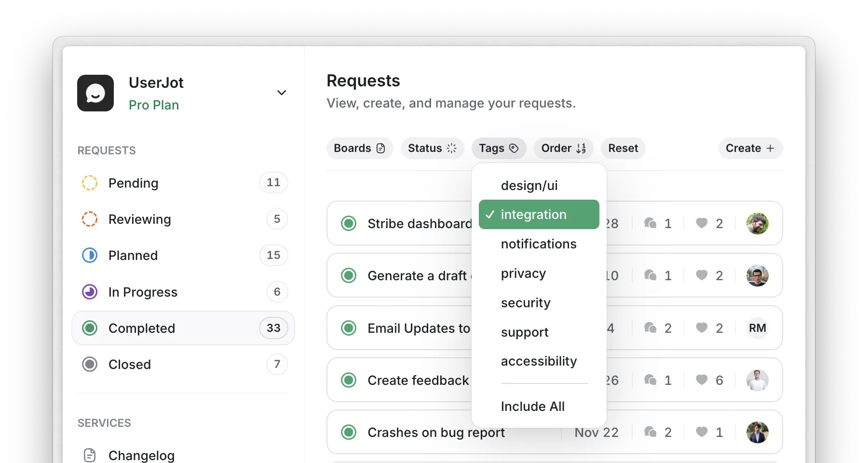Click author avatar on Generate a draft row
This screenshot has height=463, width=868.
758,275
